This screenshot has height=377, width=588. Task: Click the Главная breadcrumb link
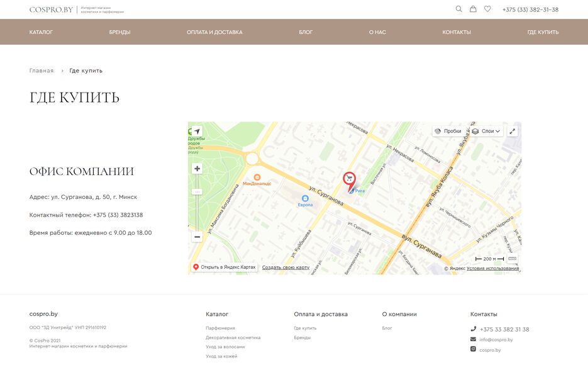[x=42, y=70]
